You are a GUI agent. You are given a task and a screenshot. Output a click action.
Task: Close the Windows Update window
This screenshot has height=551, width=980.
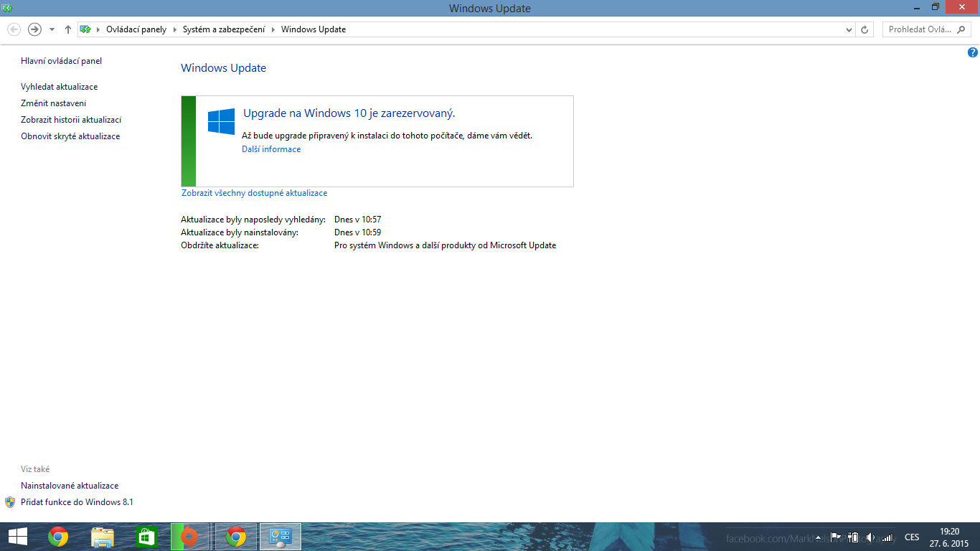pyautogui.click(x=962, y=7)
